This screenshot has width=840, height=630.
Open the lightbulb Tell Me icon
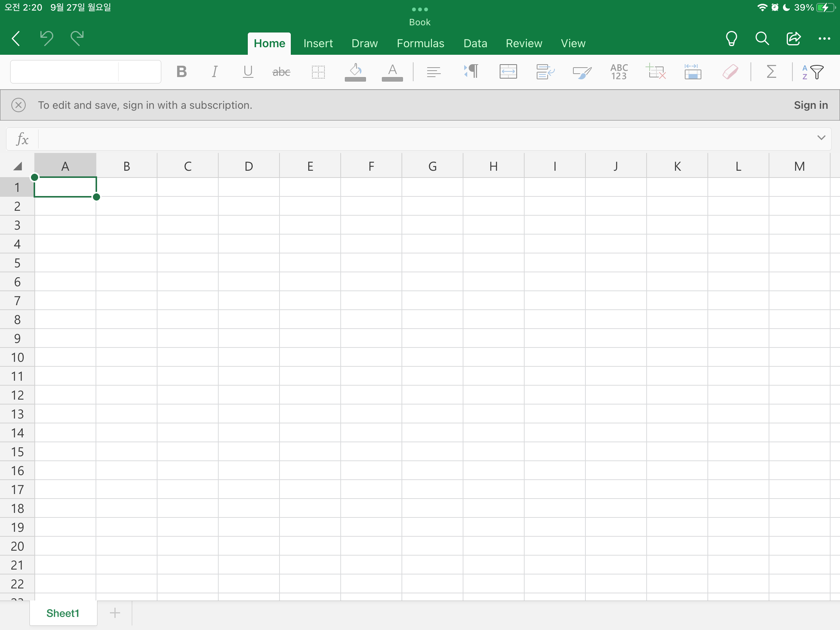click(x=731, y=39)
